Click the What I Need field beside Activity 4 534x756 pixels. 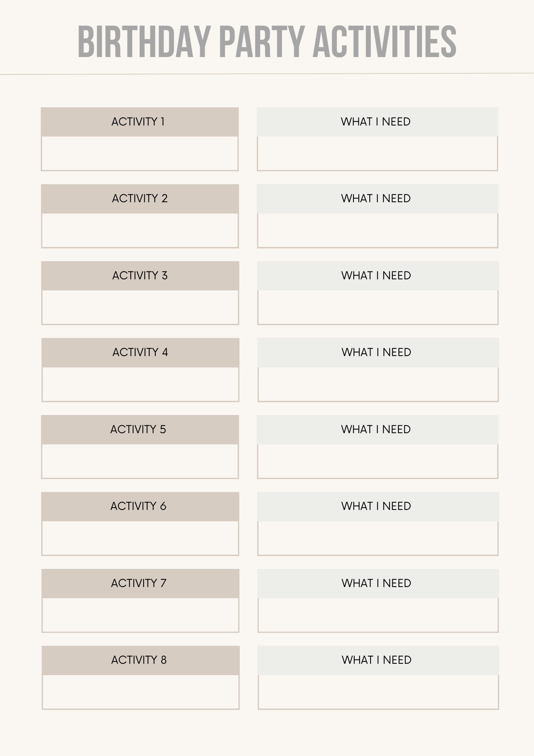pos(378,384)
